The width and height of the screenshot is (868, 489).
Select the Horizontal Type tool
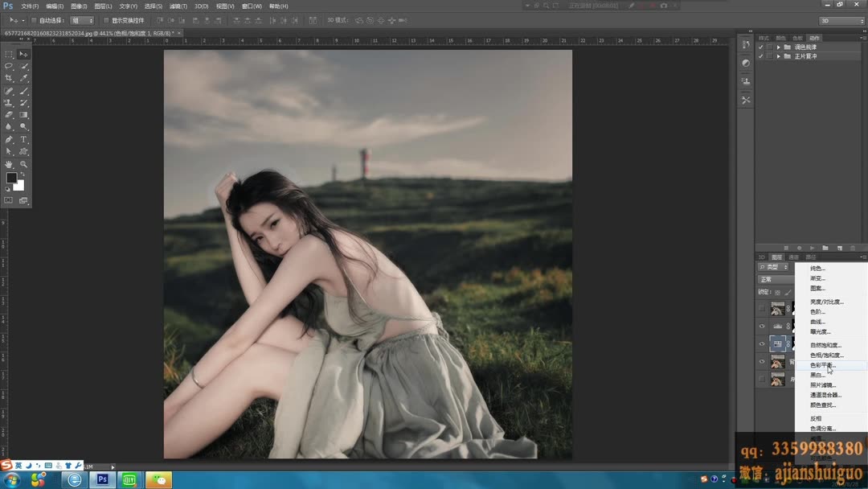(x=24, y=138)
